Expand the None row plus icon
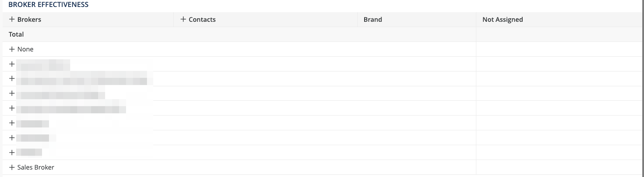The image size is (644, 177). (x=12, y=49)
